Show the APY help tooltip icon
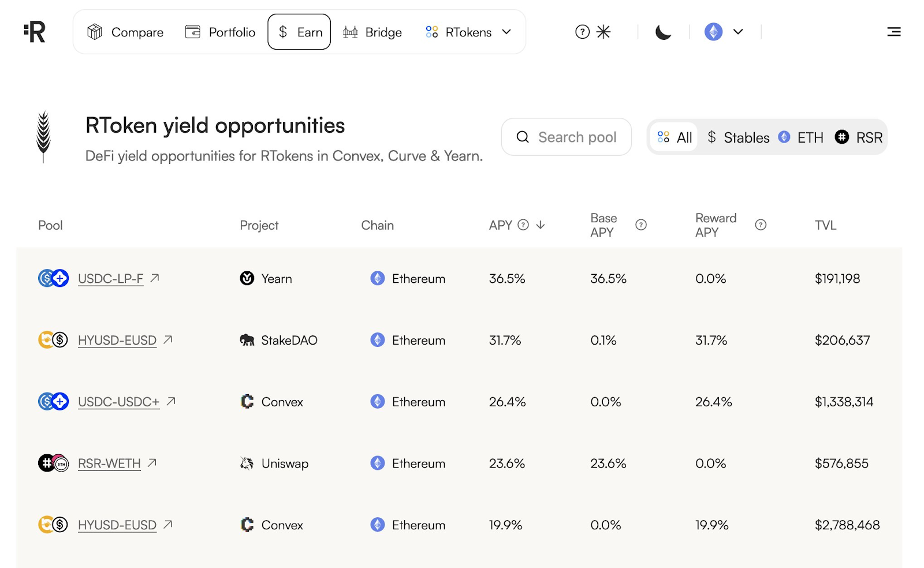 [x=523, y=225]
